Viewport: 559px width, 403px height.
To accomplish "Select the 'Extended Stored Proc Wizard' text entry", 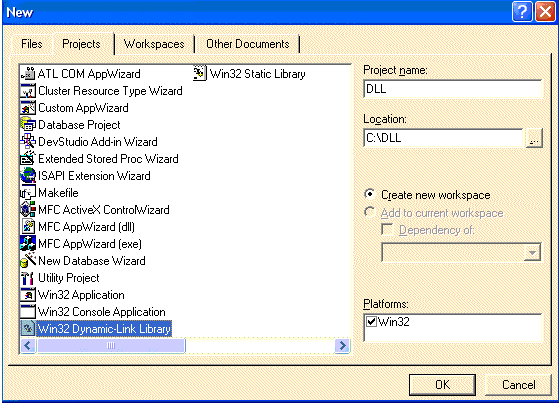I will [108, 159].
